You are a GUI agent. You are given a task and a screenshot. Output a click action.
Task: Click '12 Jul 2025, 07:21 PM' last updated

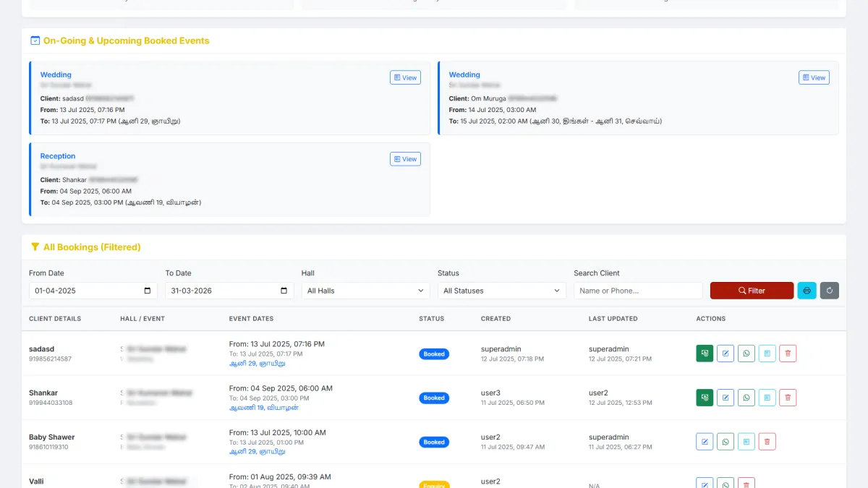point(620,359)
